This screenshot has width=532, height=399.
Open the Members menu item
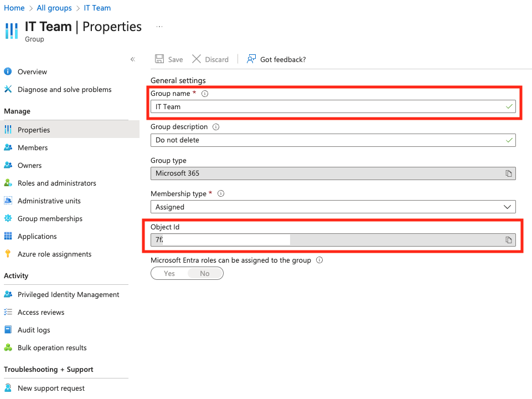pos(33,147)
